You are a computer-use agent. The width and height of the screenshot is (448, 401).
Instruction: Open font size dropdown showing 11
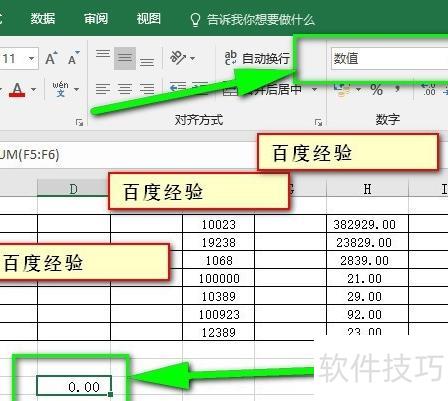31,59
